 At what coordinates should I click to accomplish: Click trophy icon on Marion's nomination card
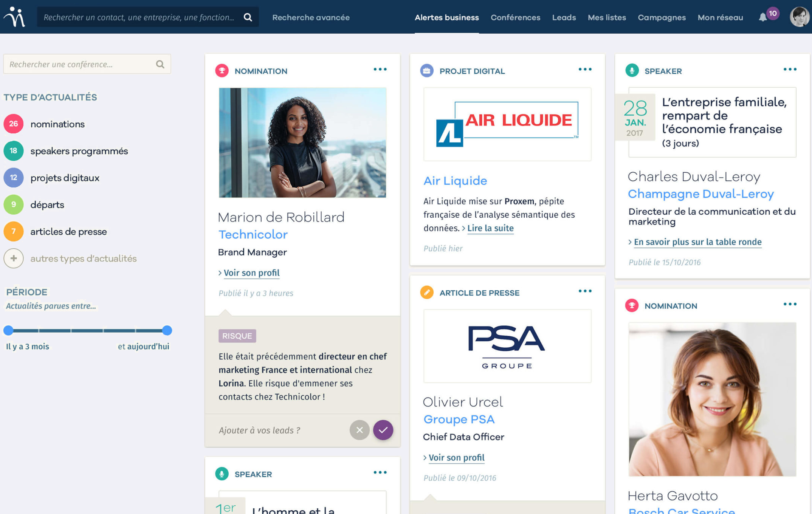pyautogui.click(x=222, y=71)
